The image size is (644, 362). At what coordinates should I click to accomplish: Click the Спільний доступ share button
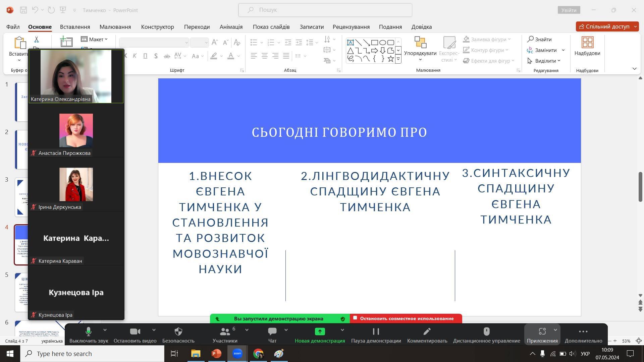point(604,26)
